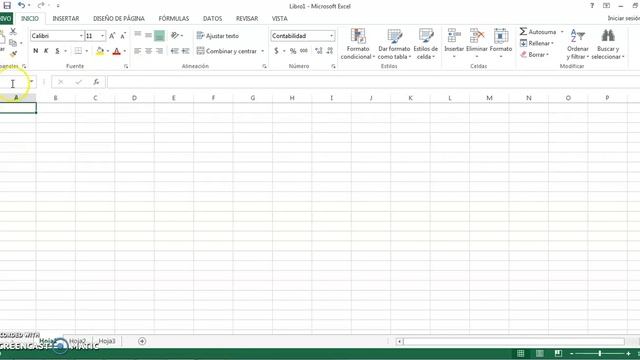Toggle bold N formatting
This screenshot has height=360, width=640.
36,51
